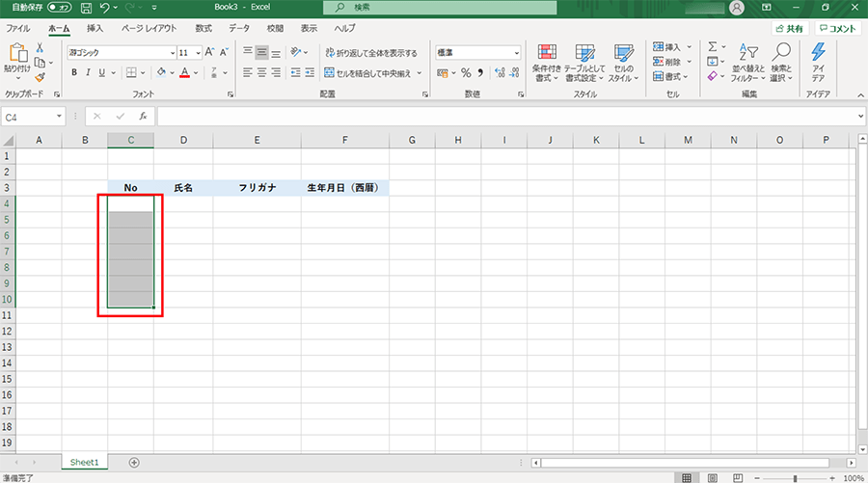
Task: Toggle italic formatting
Action: pos(88,72)
